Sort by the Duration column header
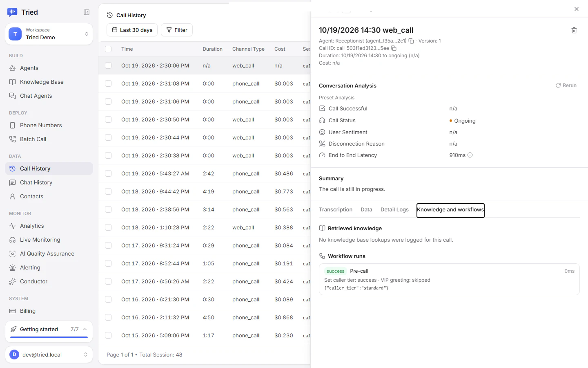 [x=212, y=49]
